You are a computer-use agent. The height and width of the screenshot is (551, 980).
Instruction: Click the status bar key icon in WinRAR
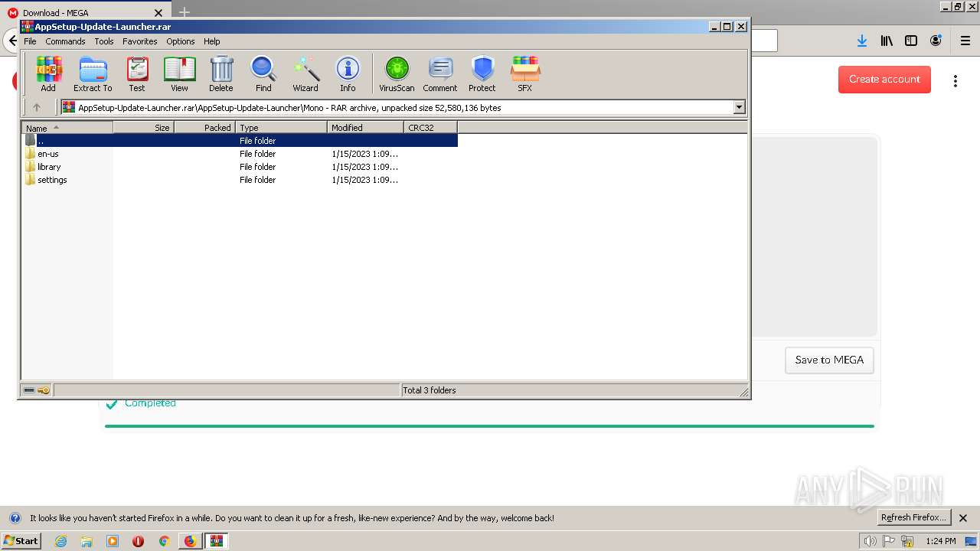(44, 390)
